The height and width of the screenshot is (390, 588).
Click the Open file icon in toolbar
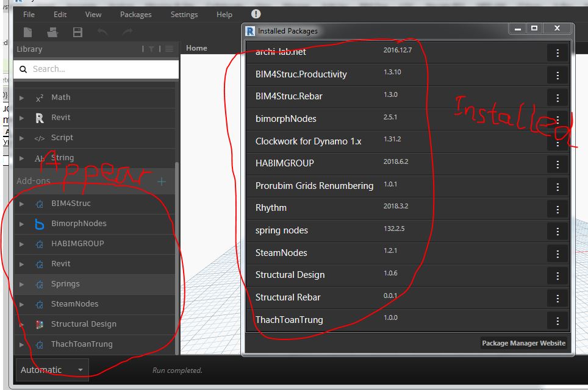pos(52,32)
